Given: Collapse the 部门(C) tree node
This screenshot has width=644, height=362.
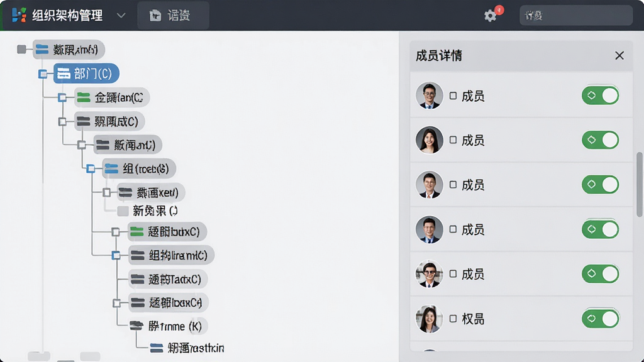Looking at the screenshot, I should pos(43,74).
